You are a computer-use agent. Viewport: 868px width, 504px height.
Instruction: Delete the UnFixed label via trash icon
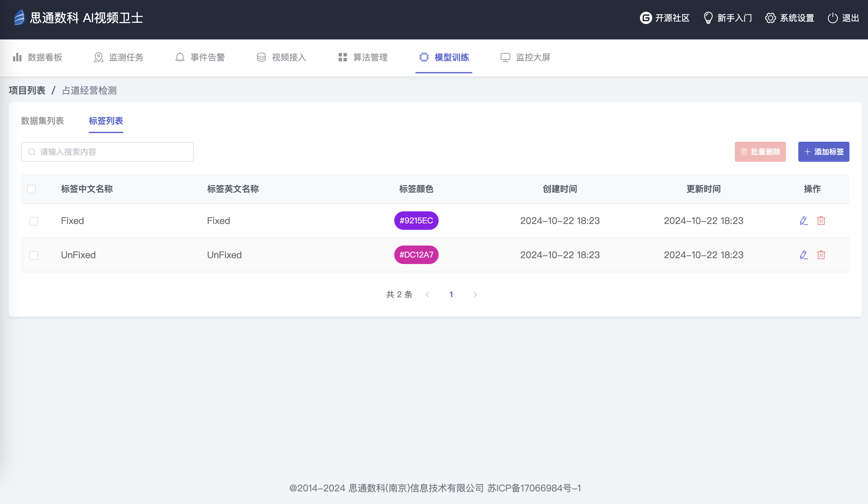coord(821,255)
